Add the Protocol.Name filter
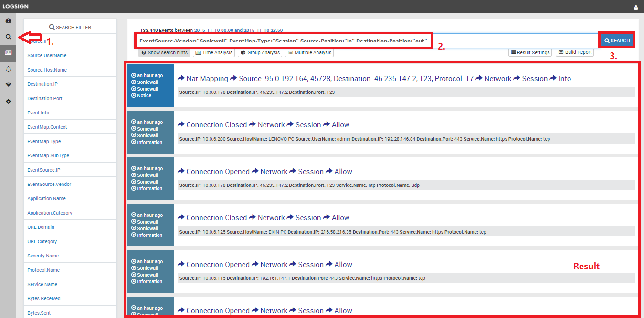 coord(43,270)
